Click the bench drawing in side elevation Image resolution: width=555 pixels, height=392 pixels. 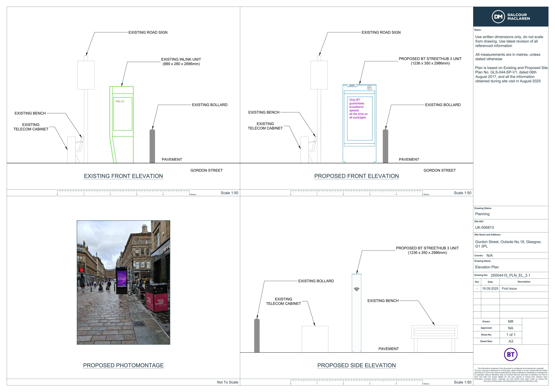pos(434,339)
